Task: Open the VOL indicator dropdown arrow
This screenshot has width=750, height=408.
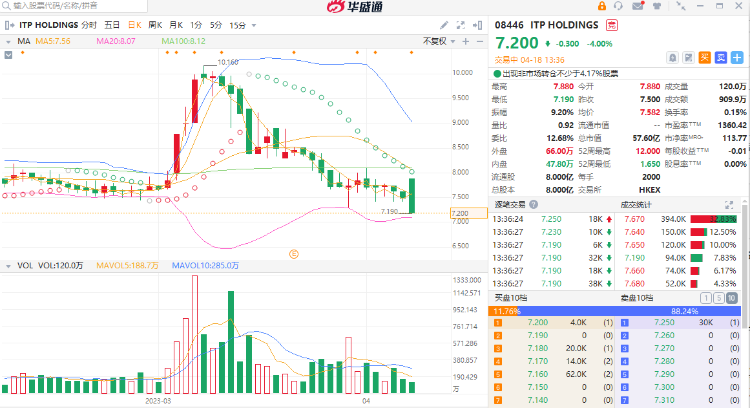Action: [x=8, y=266]
